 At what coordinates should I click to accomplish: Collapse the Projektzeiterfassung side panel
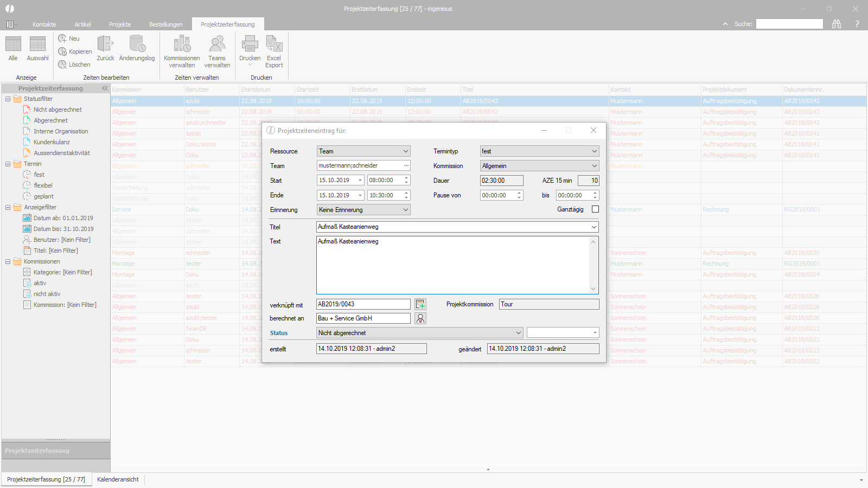(x=105, y=88)
